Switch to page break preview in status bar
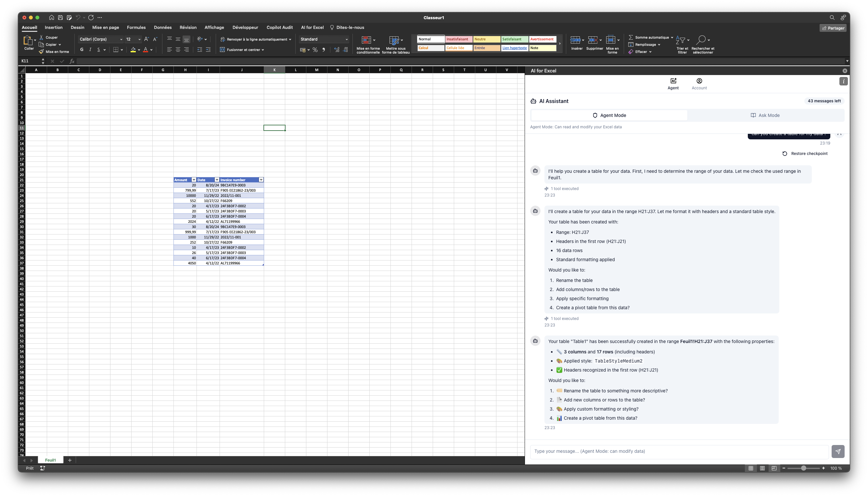The image size is (868, 496). point(774,468)
